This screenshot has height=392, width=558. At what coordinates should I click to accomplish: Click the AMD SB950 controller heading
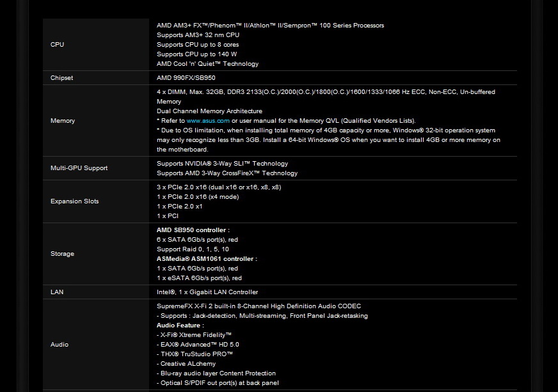193,230
